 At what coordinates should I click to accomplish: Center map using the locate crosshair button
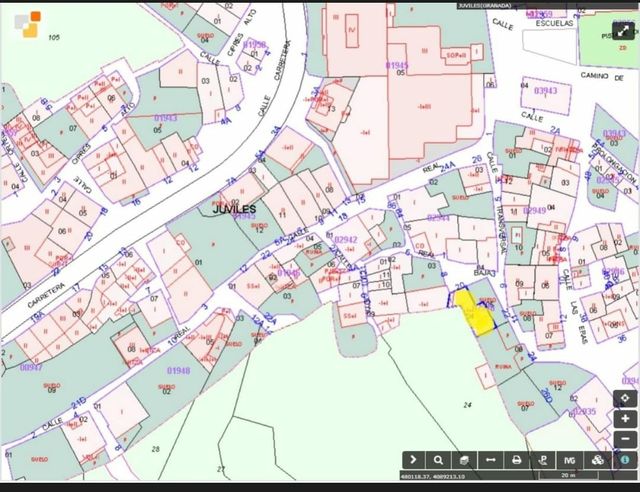point(625,398)
